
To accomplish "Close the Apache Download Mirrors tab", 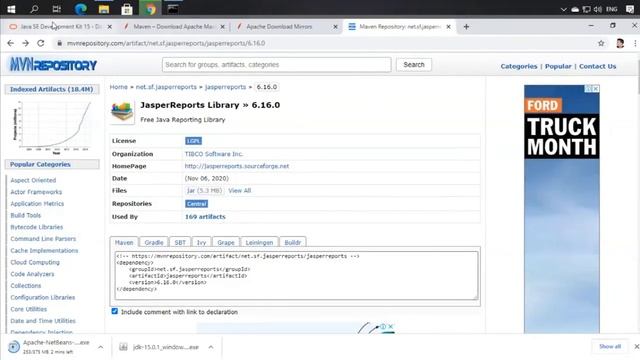I will tap(335, 27).
